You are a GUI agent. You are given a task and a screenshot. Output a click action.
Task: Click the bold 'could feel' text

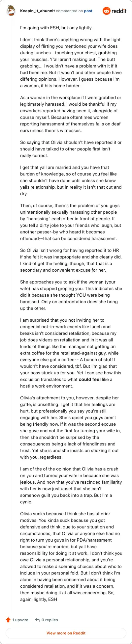click(89, 379)
